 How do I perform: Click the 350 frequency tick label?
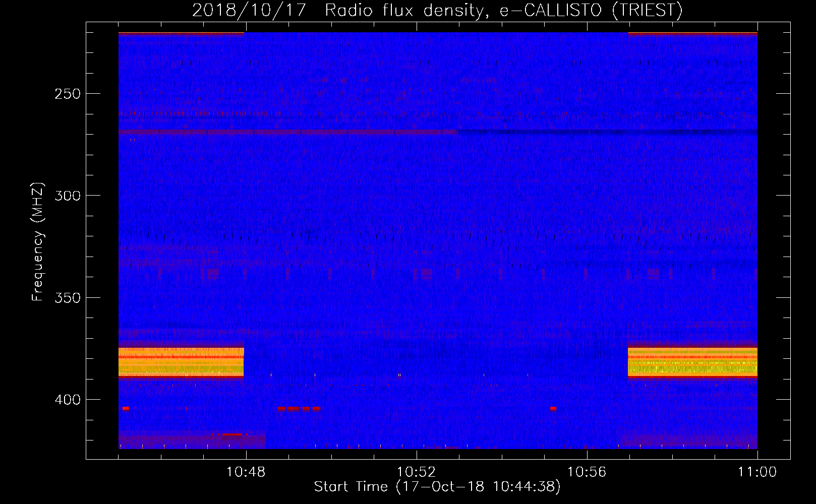[x=67, y=297]
